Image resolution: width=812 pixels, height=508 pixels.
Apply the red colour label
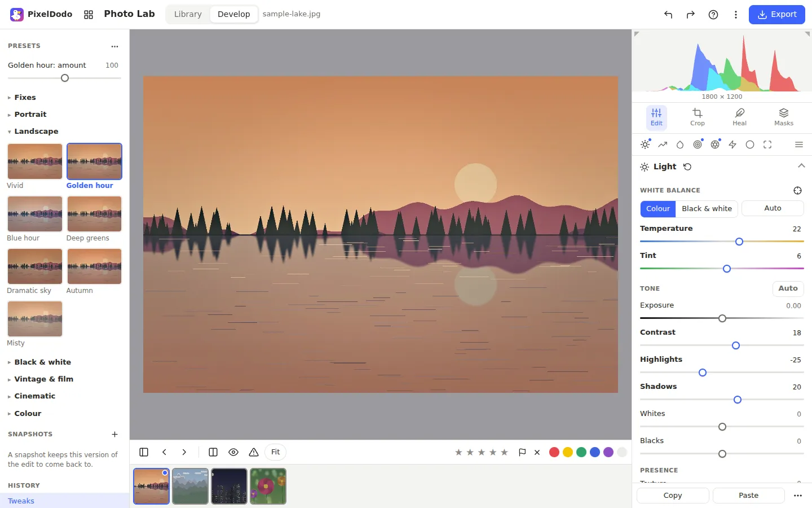point(554,452)
